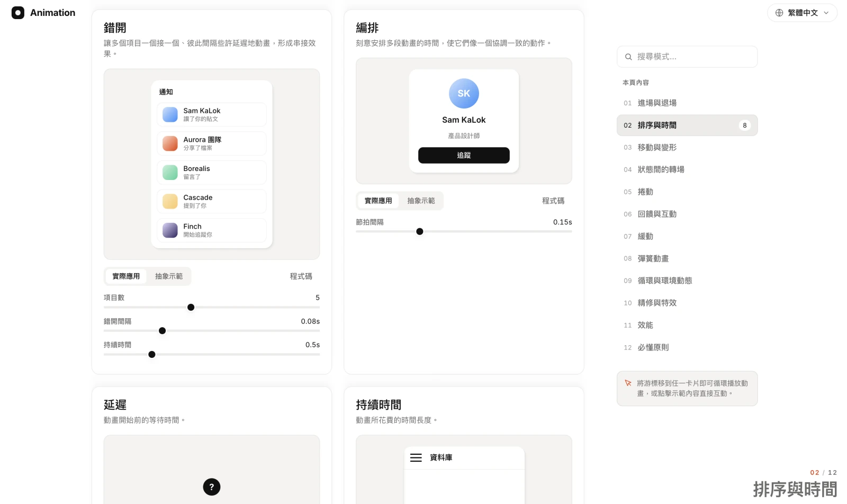Click the Borealis notification row
This screenshot has width=847, height=504.
(212, 173)
